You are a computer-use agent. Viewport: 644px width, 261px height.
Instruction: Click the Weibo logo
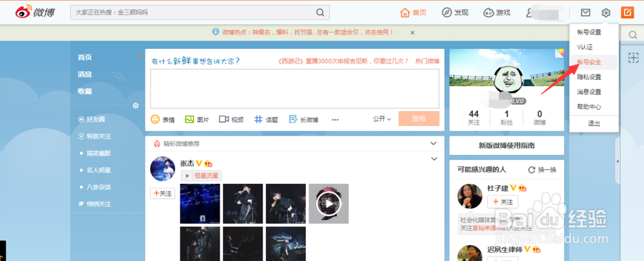(x=35, y=12)
